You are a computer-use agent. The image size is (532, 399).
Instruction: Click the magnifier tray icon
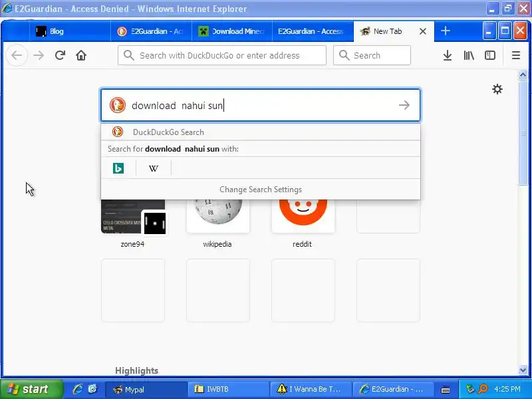483,389
